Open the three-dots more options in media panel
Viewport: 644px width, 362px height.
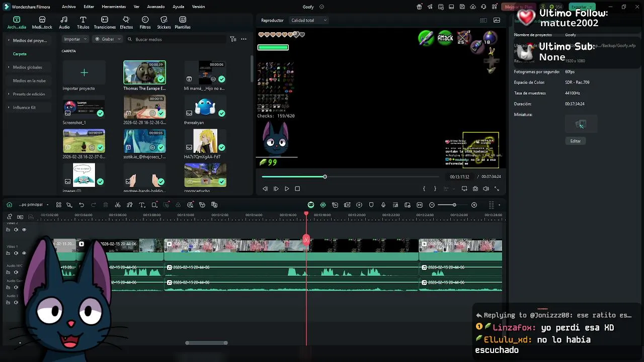coord(244,39)
